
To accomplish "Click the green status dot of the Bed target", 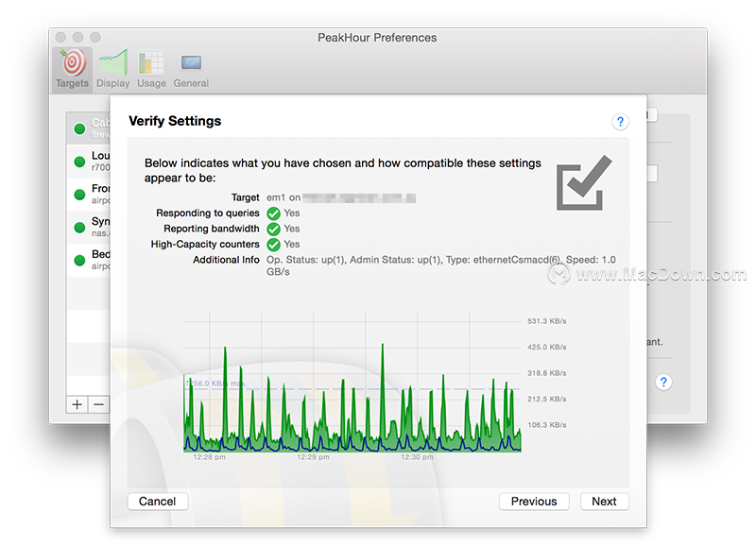I will click(x=79, y=260).
